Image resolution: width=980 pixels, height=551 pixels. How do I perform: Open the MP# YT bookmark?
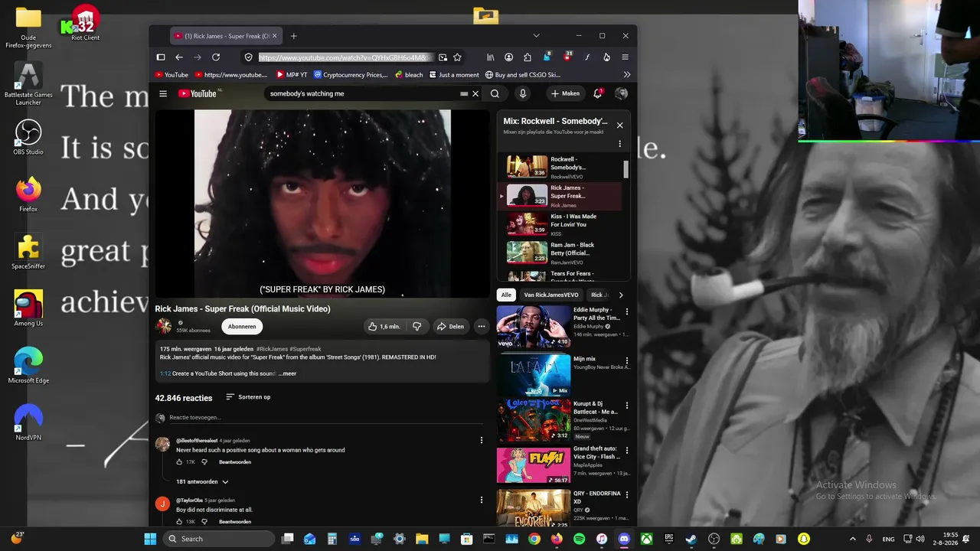point(291,75)
